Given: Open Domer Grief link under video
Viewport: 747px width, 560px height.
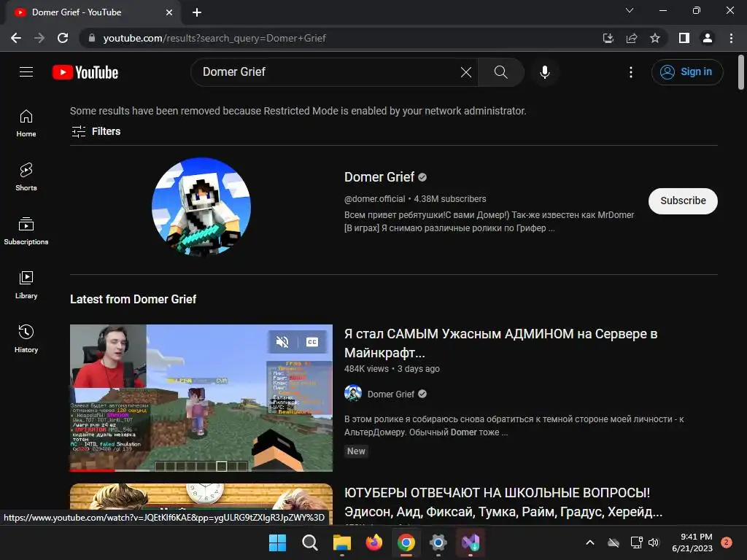Looking at the screenshot, I should click(391, 394).
